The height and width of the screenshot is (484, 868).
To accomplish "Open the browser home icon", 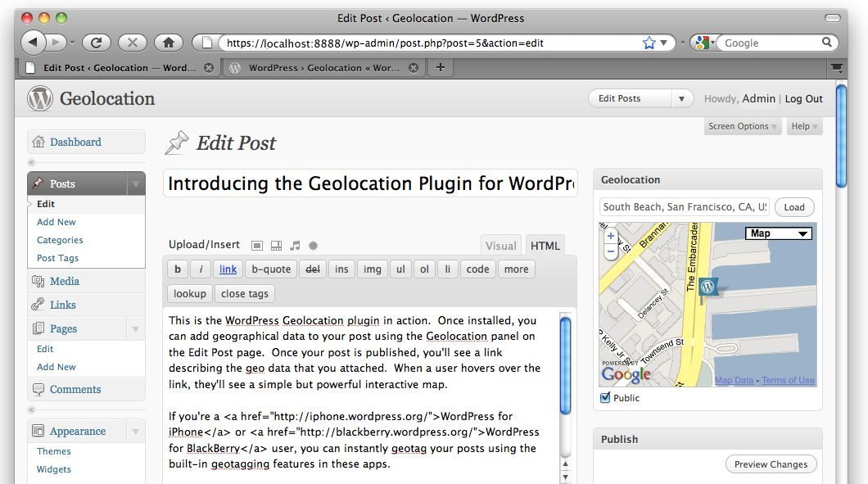I will tap(169, 43).
